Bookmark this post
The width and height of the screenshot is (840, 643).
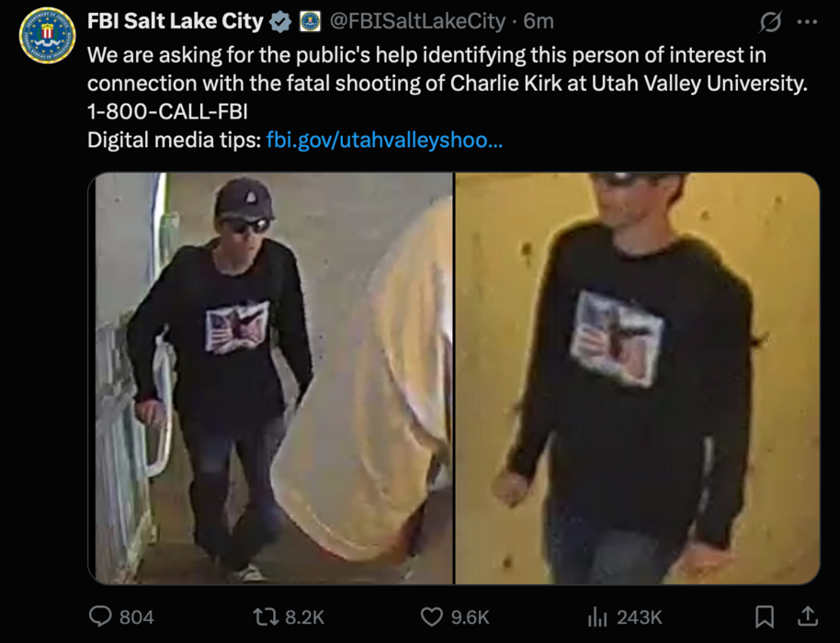[765, 616]
